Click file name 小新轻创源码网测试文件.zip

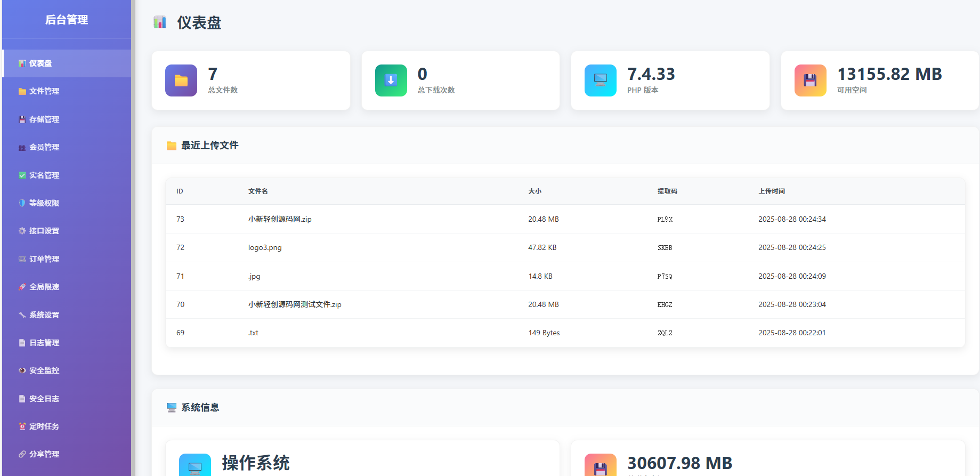[295, 304]
